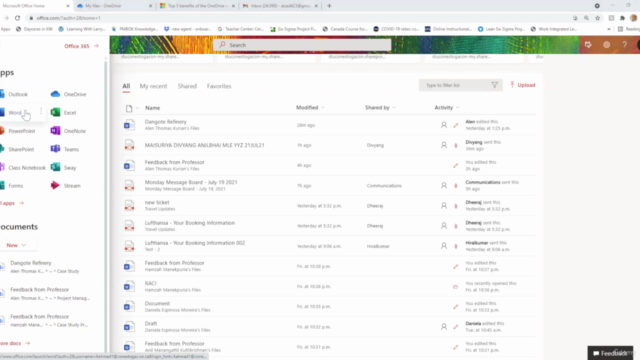The image size is (640, 360).
Task: Click the file type column header icon
Action: 129,108
